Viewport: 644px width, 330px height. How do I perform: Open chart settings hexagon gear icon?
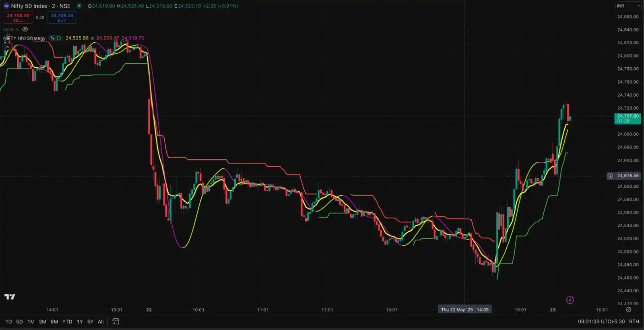tap(628, 310)
